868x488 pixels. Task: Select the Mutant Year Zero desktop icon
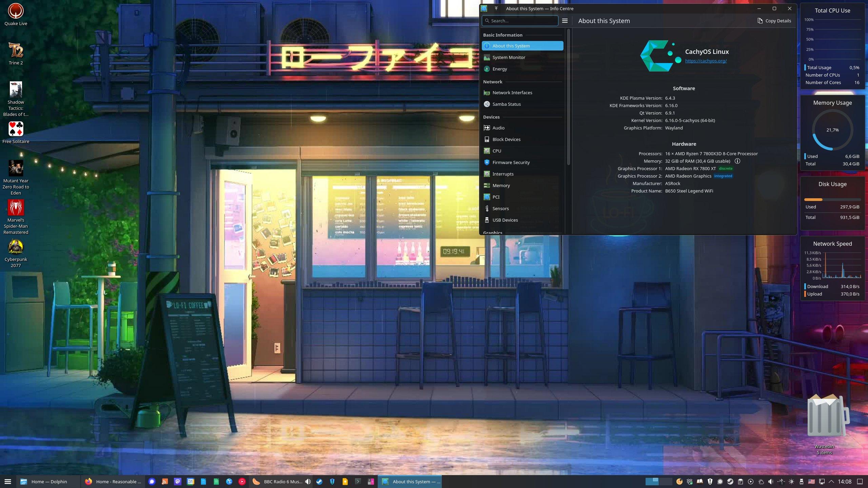point(16,178)
